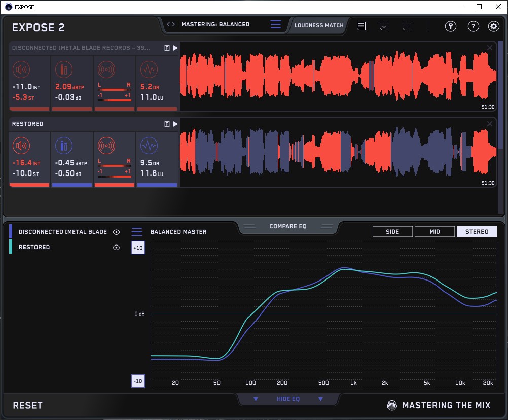
Task: Collapse the panel with Hide EQ
Action: click(288, 399)
